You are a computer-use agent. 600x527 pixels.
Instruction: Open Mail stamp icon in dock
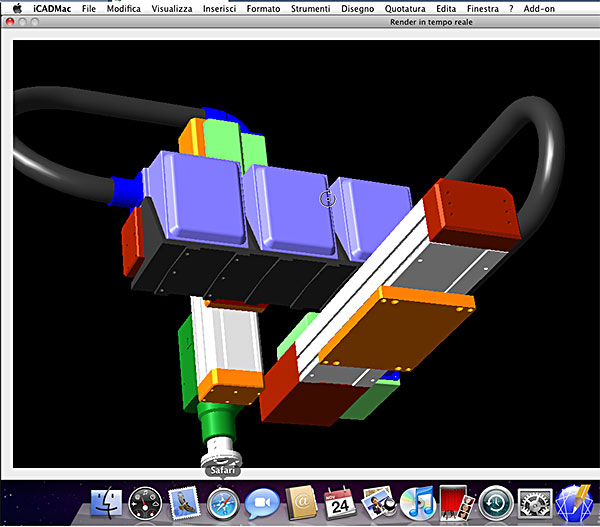tap(184, 503)
